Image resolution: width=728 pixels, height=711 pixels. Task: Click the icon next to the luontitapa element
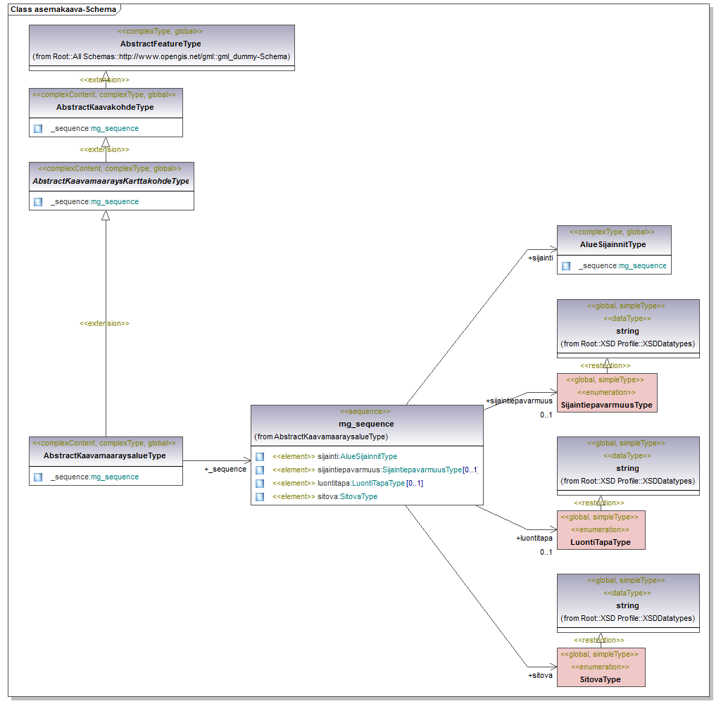tap(260, 484)
